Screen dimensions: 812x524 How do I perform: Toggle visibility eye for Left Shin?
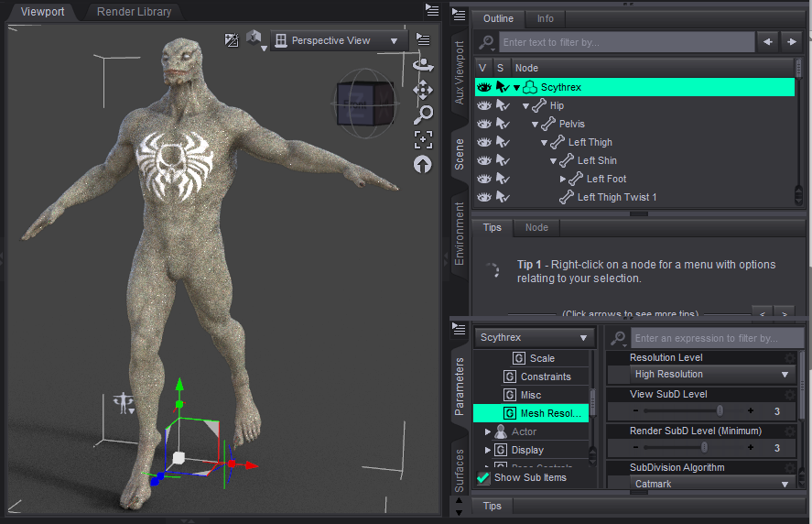click(483, 160)
